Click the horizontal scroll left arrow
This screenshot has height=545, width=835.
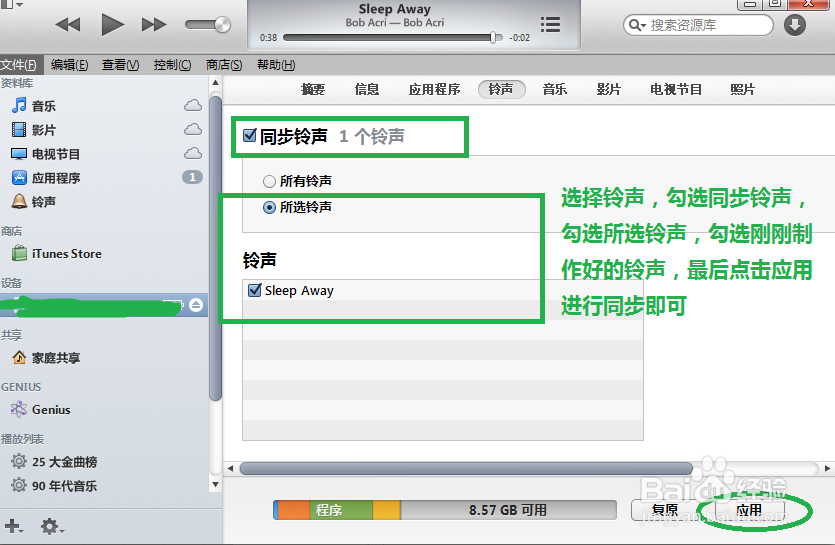tap(230, 468)
